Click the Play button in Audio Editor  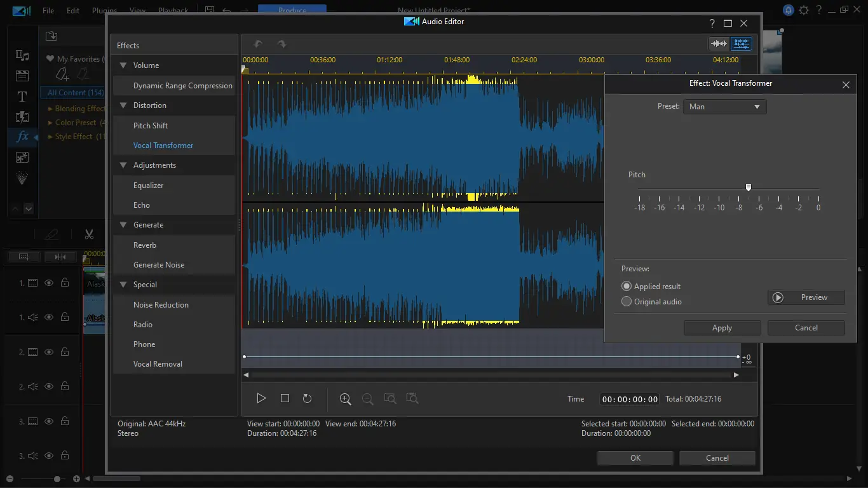point(261,398)
